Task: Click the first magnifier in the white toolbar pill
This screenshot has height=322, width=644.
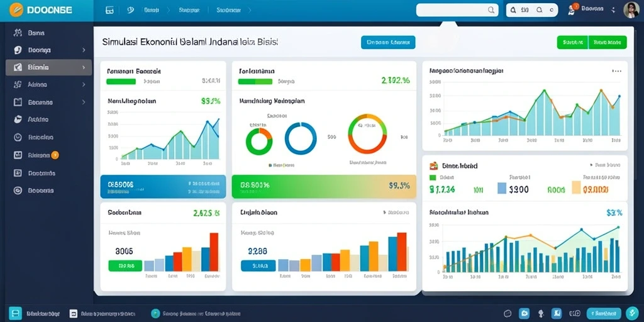Action: click(x=514, y=10)
